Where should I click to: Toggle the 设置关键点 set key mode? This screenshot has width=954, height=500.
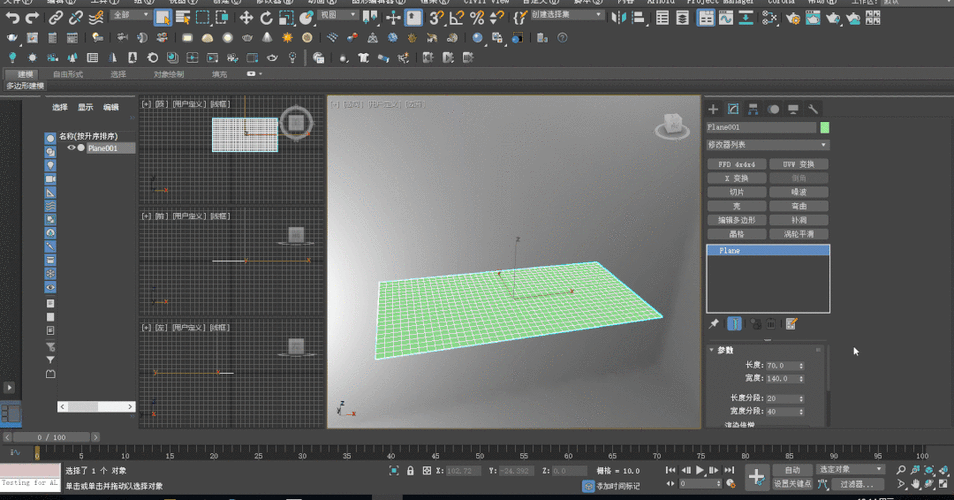click(792, 484)
